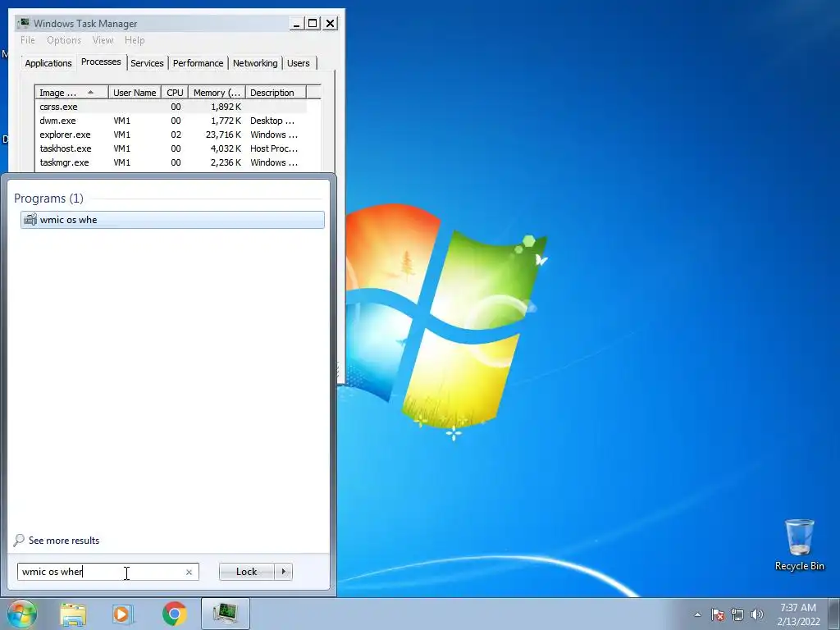Open the network tray icon
Image resolution: width=840 pixels, height=630 pixels.
737,614
